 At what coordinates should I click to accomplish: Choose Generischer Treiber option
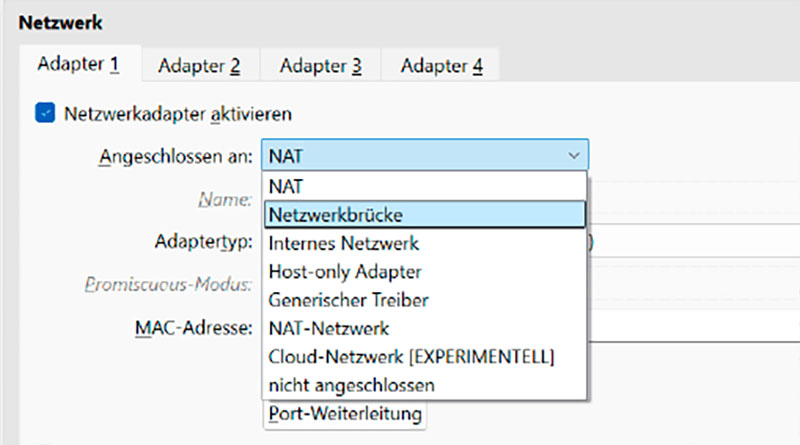click(x=424, y=300)
